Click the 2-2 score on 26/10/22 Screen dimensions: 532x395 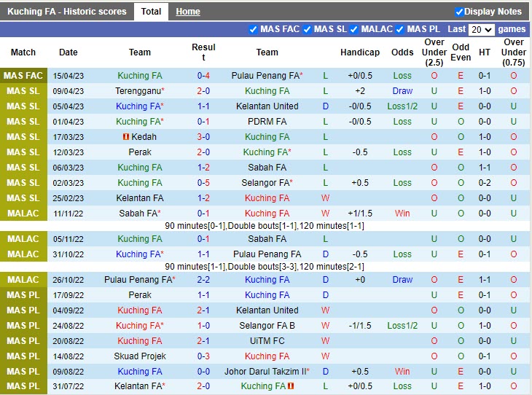tap(203, 280)
